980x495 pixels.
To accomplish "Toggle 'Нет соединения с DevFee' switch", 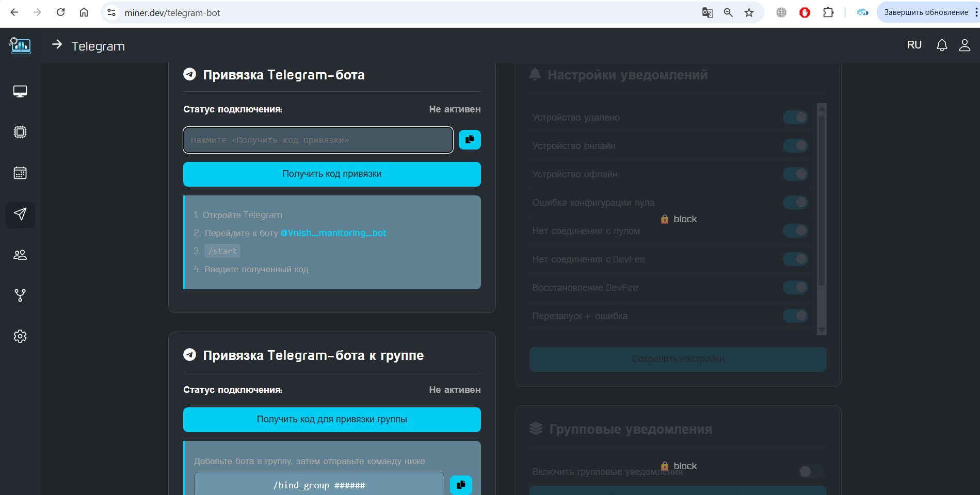I will [795, 259].
